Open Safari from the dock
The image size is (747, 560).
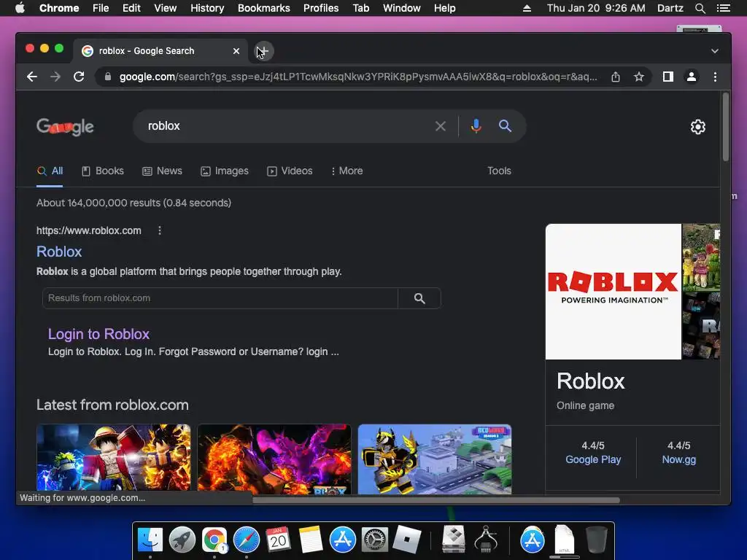point(247,540)
